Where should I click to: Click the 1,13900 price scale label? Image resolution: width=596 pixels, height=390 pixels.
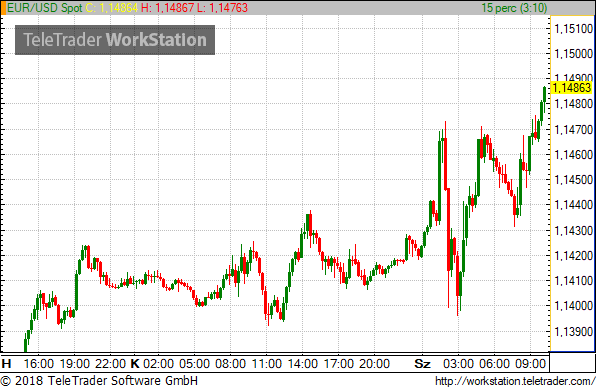click(x=574, y=332)
